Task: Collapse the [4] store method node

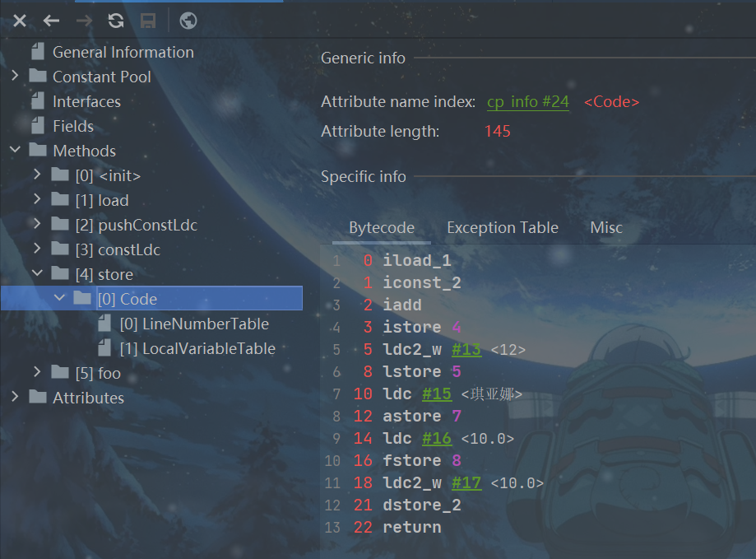Action: (x=37, y=274)
